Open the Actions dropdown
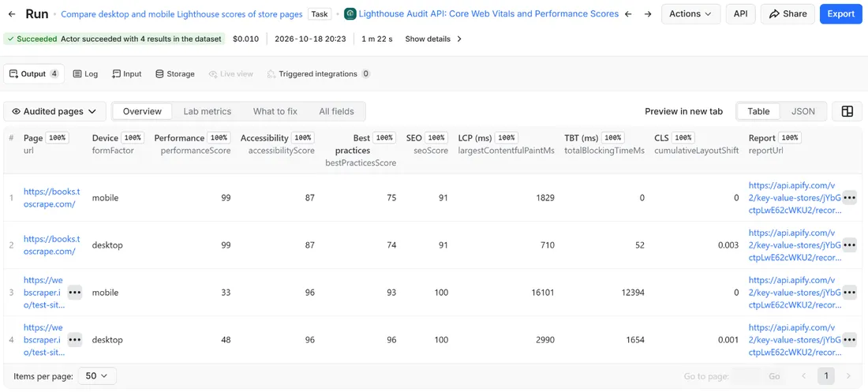 (x=691, y=14)
